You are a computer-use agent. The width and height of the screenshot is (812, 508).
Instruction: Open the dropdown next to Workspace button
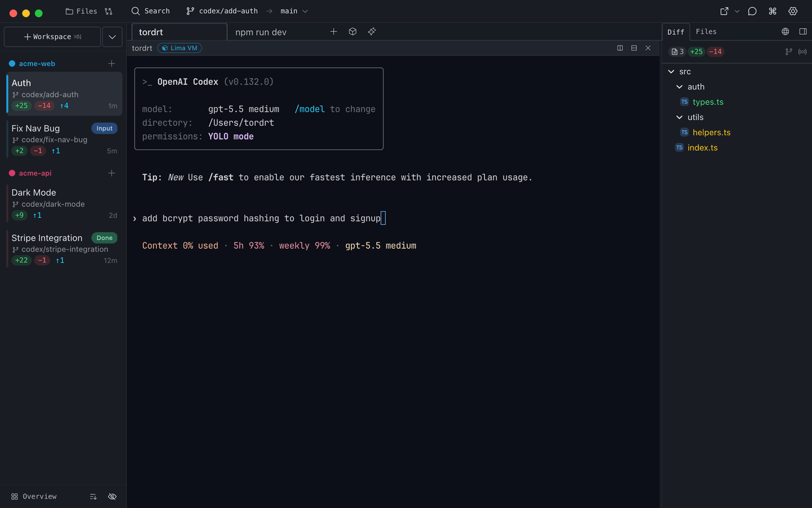point(112,37)
